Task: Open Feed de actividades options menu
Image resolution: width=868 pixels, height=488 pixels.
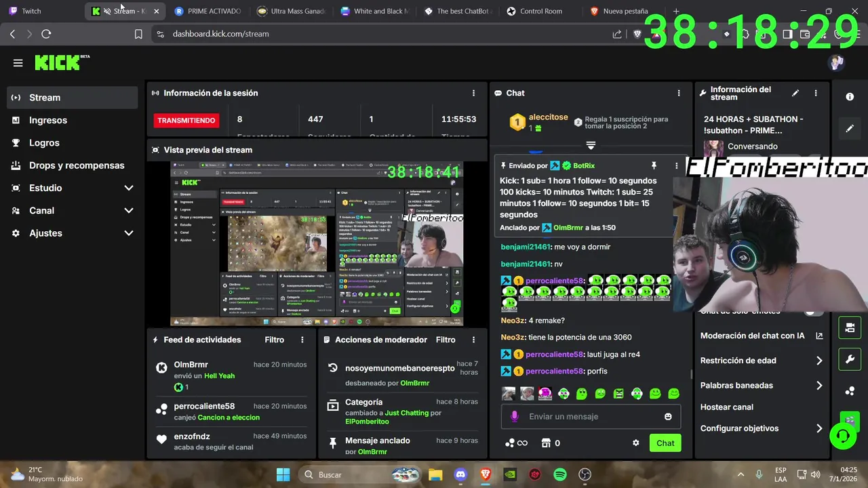Action: [302, 340]
